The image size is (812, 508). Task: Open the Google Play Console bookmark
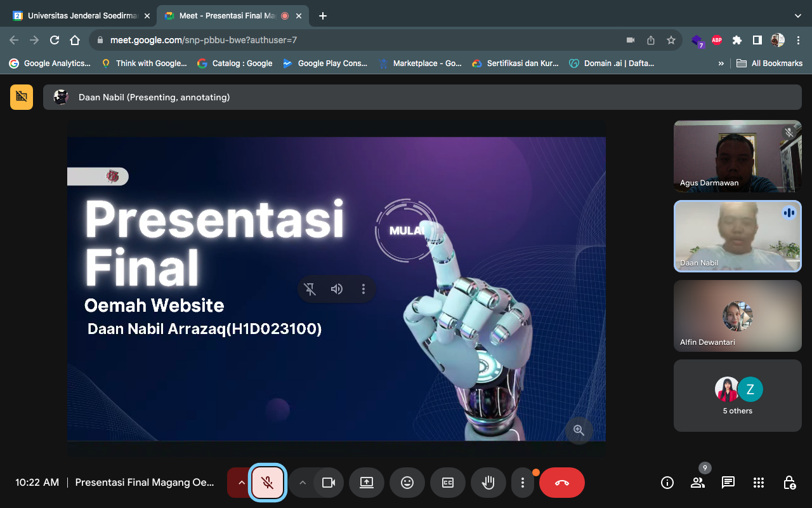[x=325, y=63]
